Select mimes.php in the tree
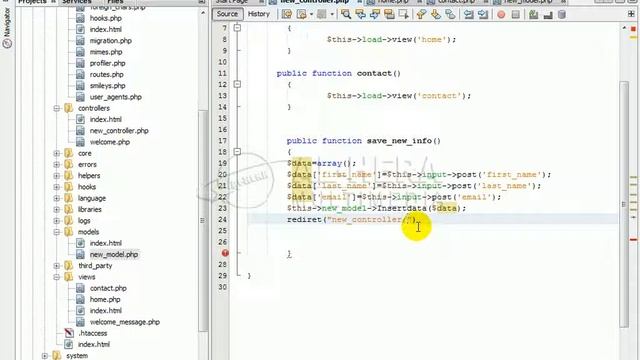The width and height of the screenshot is (640, 360). pos(106,52)
